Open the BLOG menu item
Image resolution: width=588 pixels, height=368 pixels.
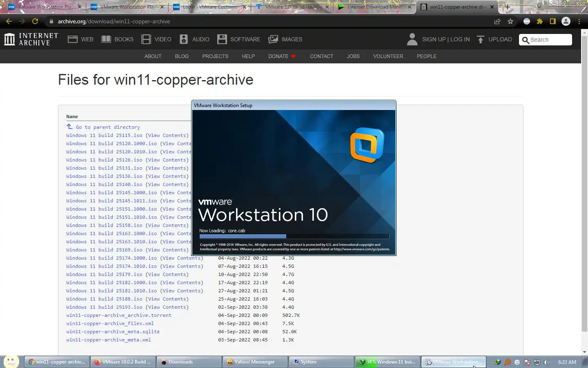click(182, 56)
